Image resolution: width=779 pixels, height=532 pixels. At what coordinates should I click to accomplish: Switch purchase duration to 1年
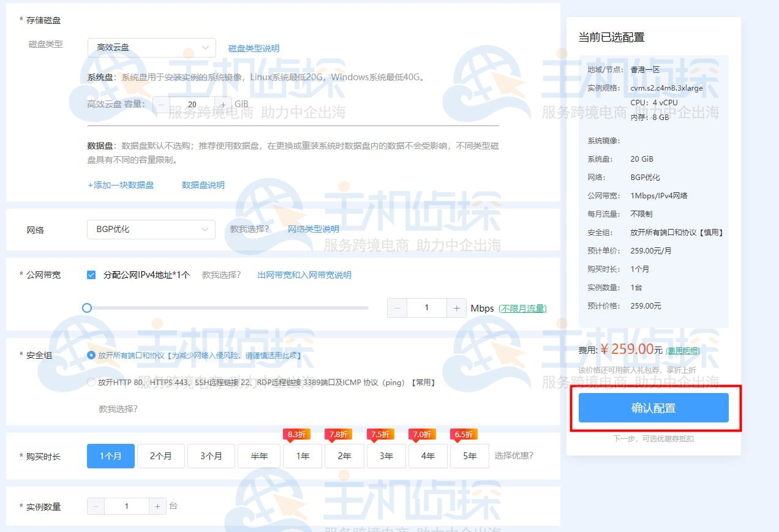pyautogui.click(x=302, y=455)
